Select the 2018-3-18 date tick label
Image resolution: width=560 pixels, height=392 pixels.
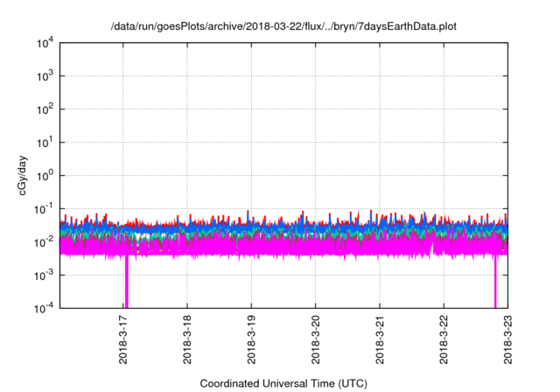click(187, 339)
